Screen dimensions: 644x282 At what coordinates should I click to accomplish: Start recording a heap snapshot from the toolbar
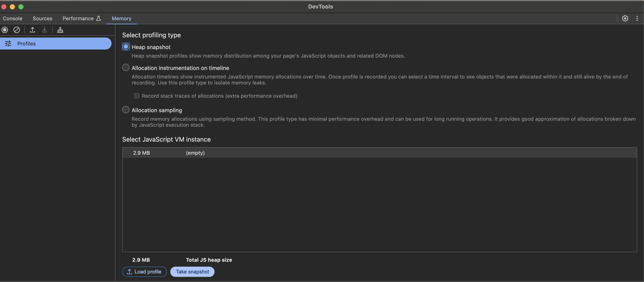[4, 30]
